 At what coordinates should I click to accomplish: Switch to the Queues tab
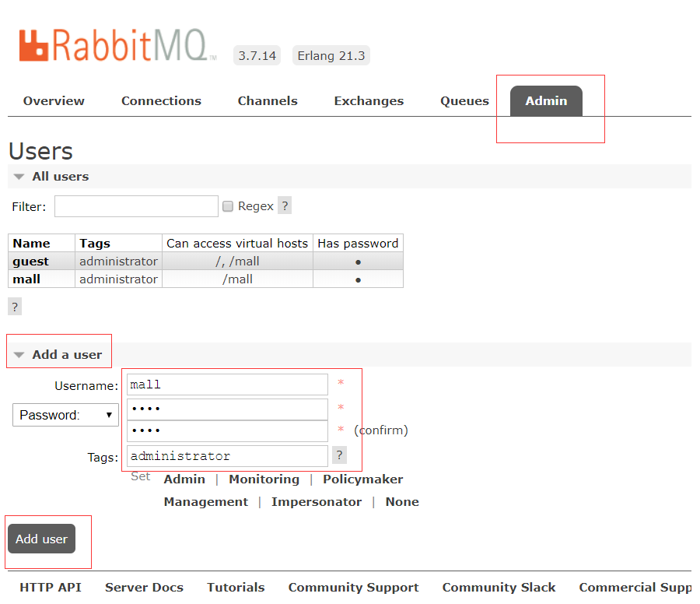464,101
